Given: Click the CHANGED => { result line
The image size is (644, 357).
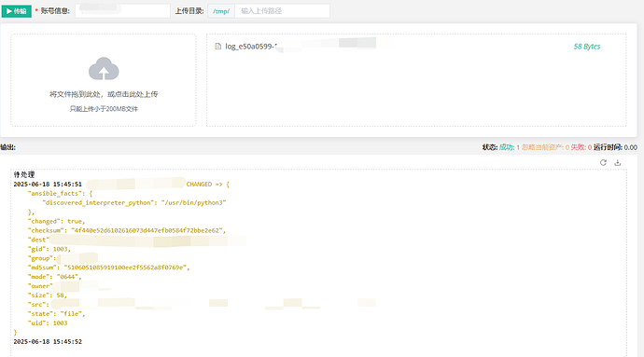Looking at the screenshot, I should click(x=207, y=185).
